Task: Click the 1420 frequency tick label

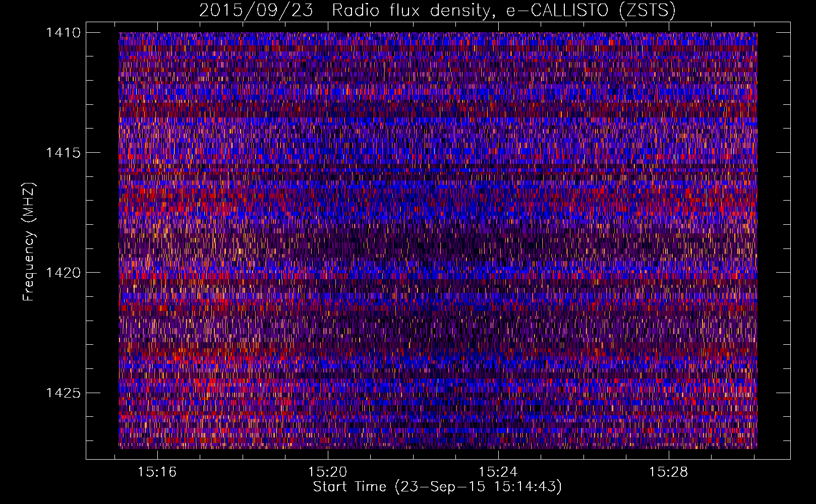Action: (x=63, y=273)
